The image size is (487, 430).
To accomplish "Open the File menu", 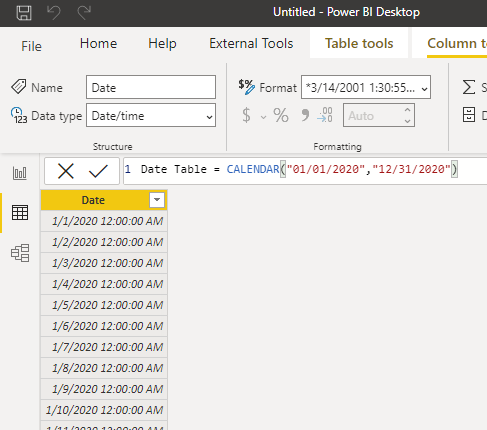I will pyautogui.click(x=31, y=46).
